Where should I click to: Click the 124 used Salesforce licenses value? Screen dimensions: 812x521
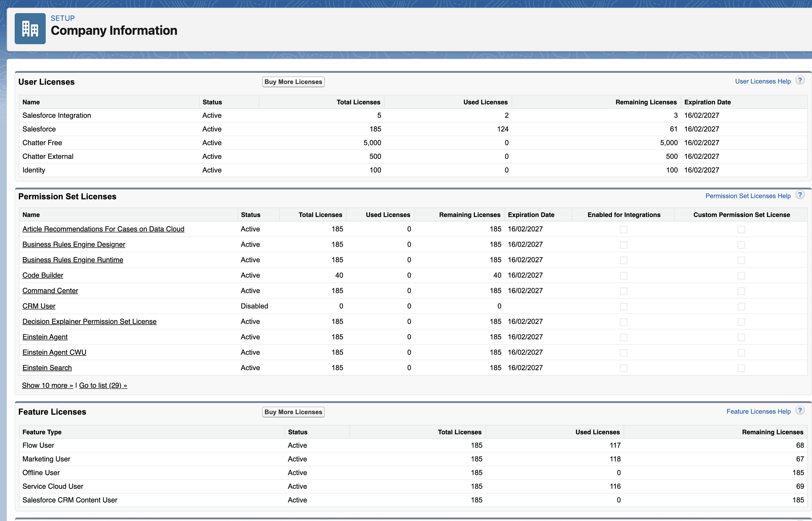coord(503,129)
